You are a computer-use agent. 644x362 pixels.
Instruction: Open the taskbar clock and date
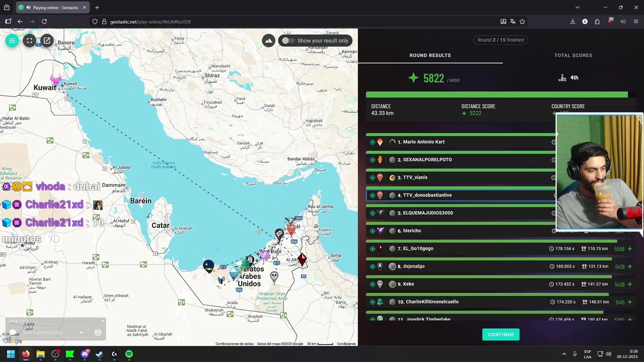(x=626, y=354)
